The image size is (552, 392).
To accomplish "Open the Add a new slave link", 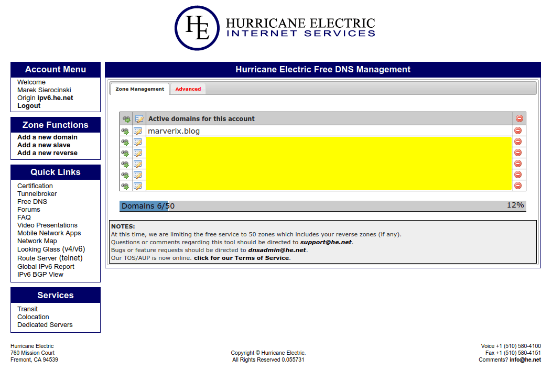I will [x=44, y=145].
